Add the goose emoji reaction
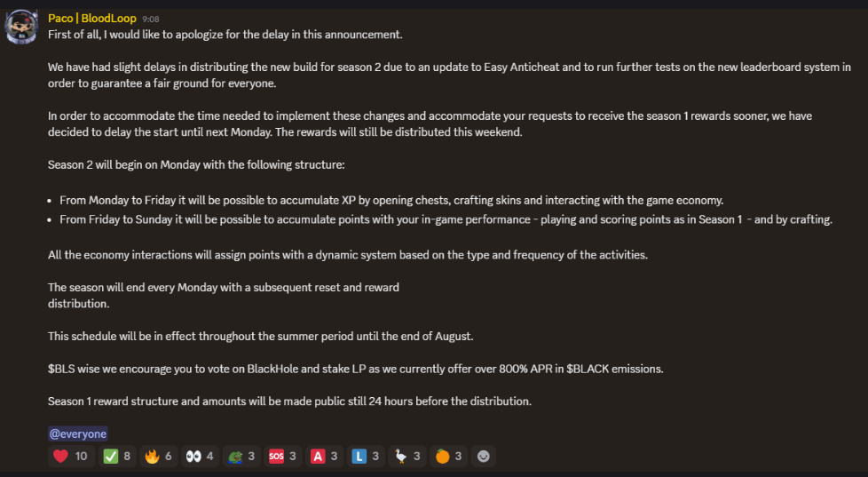Viewport: 868px width, 477px height. coord(408,457)
